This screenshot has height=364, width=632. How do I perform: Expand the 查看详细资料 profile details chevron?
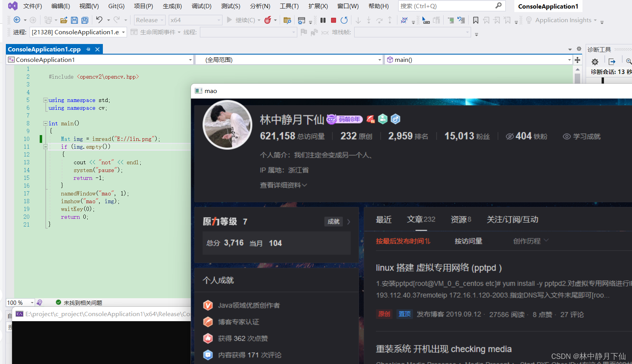pyautogui.click(x=304, y=185)
